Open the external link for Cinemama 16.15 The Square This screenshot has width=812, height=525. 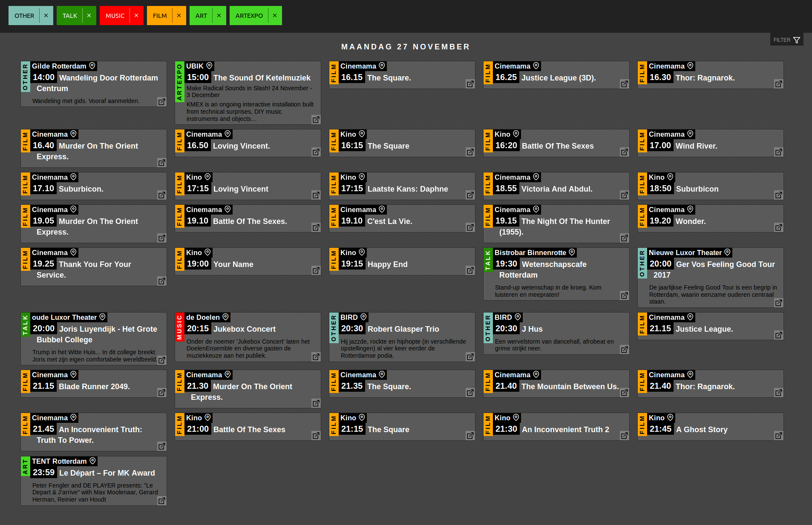[x=470, y=84]
